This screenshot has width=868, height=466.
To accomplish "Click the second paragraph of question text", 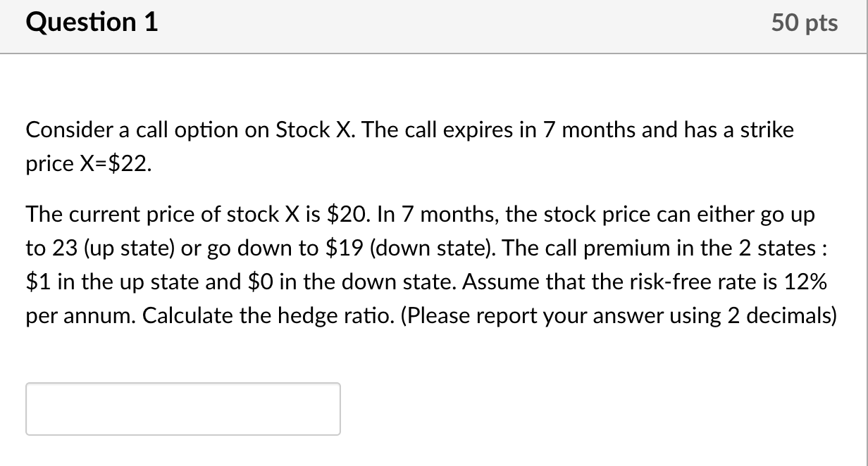I will pyautogui.click(x=423, y=264).
